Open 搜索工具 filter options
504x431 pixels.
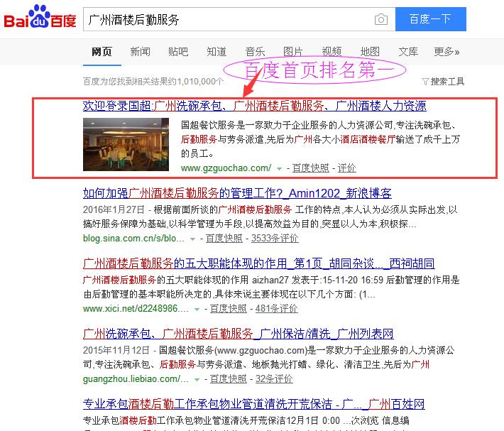(x=447, y=82)
